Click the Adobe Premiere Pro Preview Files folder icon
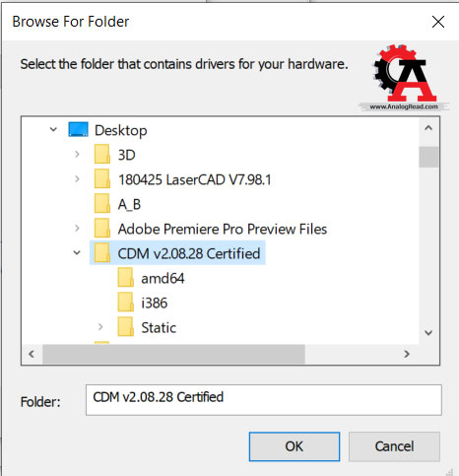The height and width of the screenshot is (476, 459). 102,228
